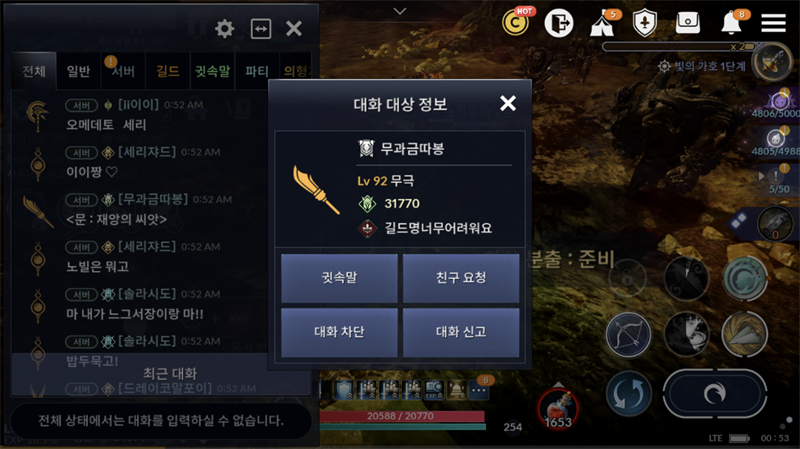Click the 친구 요청 button

pyautogui.click(x=461, y=278)
